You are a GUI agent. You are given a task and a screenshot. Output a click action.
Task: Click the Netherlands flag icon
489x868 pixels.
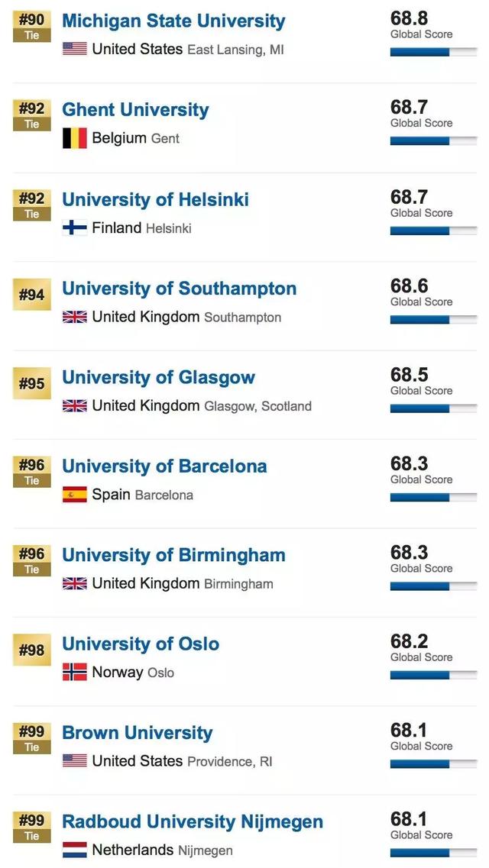[74, 850]
